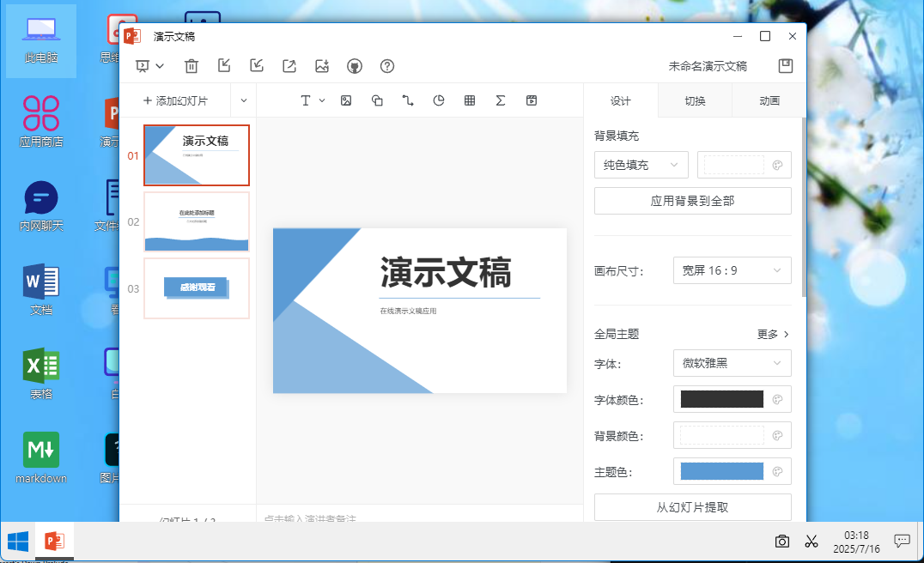
Task: Click 添加幻灯片 button
Action: click(175, 100)
